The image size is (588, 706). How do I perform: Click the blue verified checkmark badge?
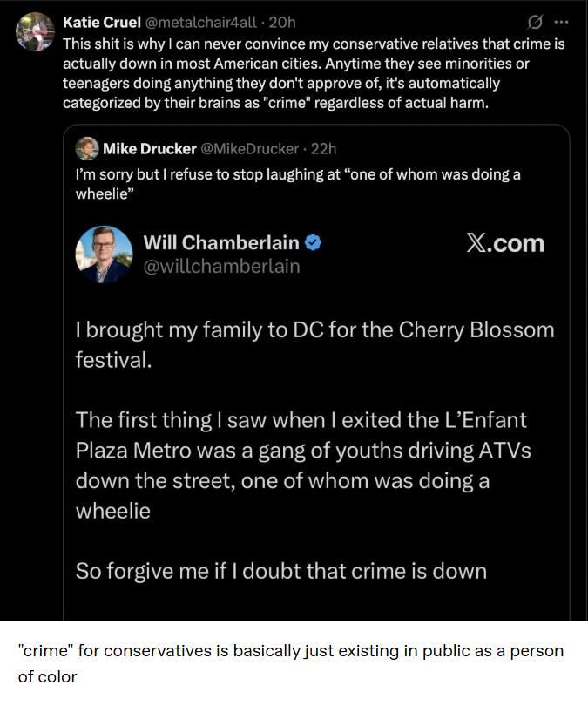pyautogui.click(x=314, y=243)
